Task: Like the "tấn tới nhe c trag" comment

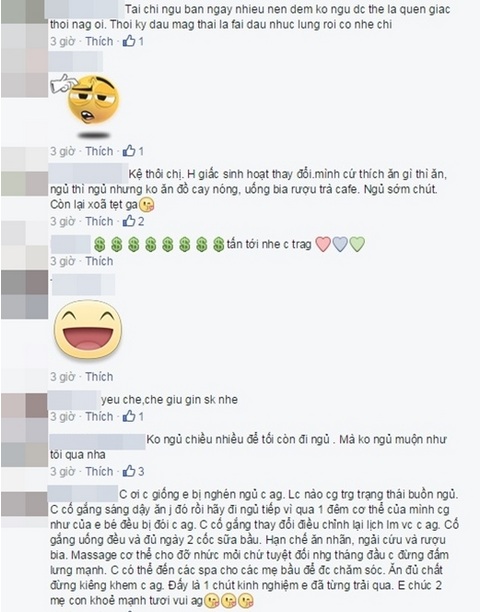Action: pyautogui.click(x=99, y=261)
